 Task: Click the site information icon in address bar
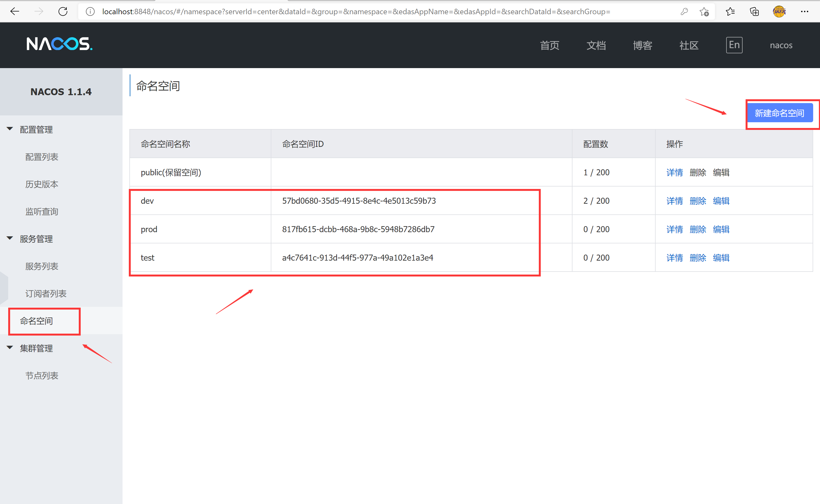(x=90, y=11)
